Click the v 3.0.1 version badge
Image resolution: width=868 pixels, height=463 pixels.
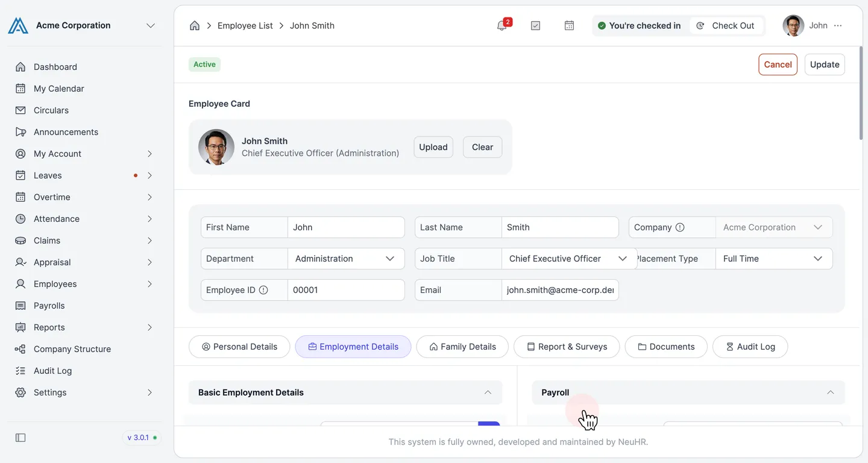[x=142, y=438]
